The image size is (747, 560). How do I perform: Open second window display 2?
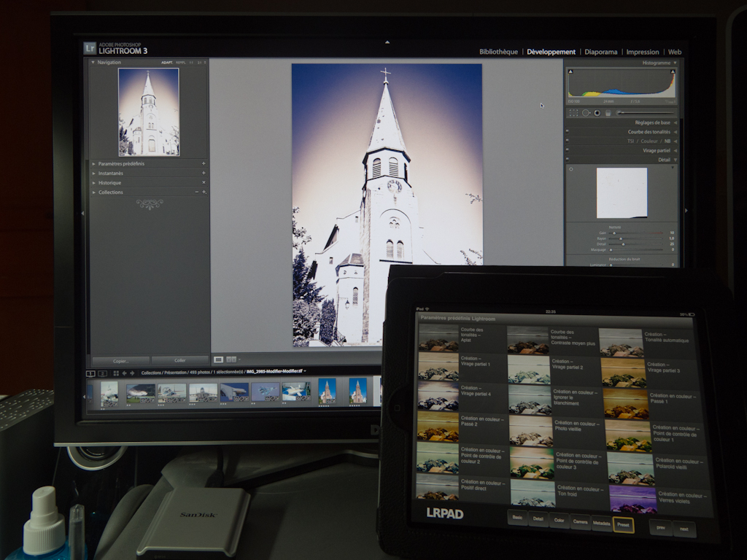point(102,374)
